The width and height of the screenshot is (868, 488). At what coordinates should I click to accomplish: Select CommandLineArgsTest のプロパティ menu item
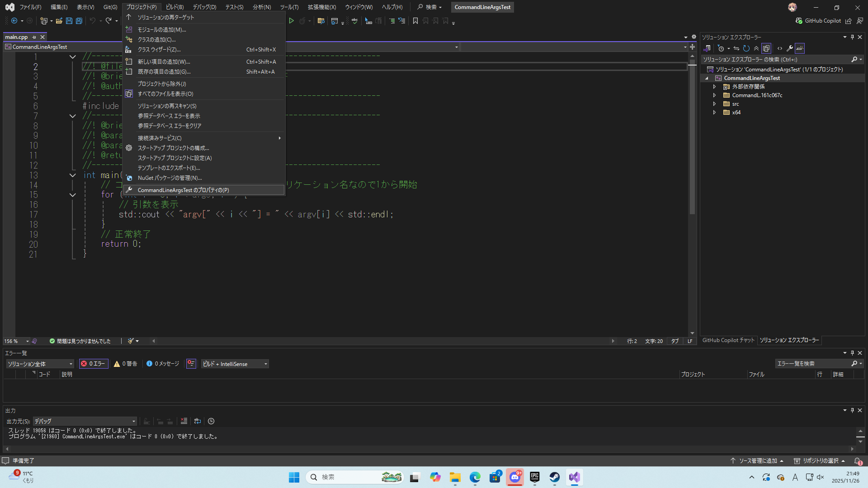tap(183, 190)
